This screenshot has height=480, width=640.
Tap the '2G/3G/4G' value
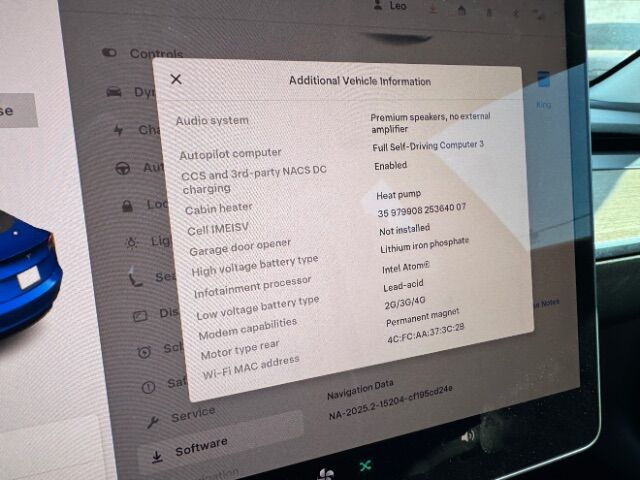click(404, 303)
